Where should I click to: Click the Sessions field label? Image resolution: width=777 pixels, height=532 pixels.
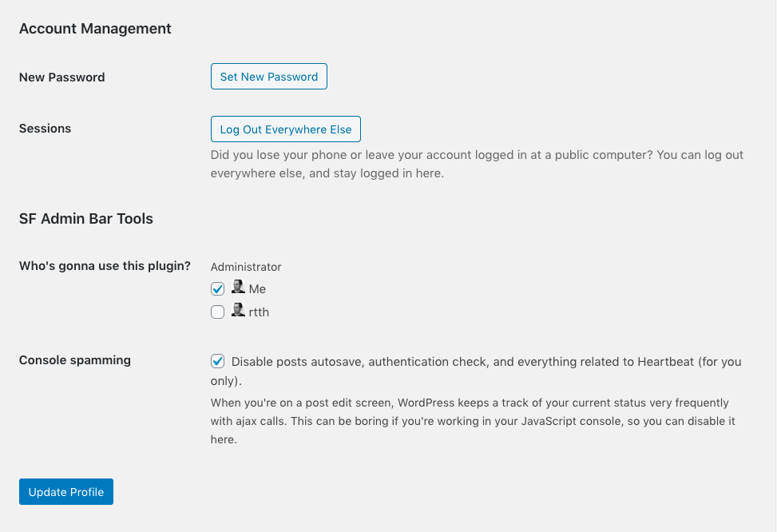[x=45, y=129]
